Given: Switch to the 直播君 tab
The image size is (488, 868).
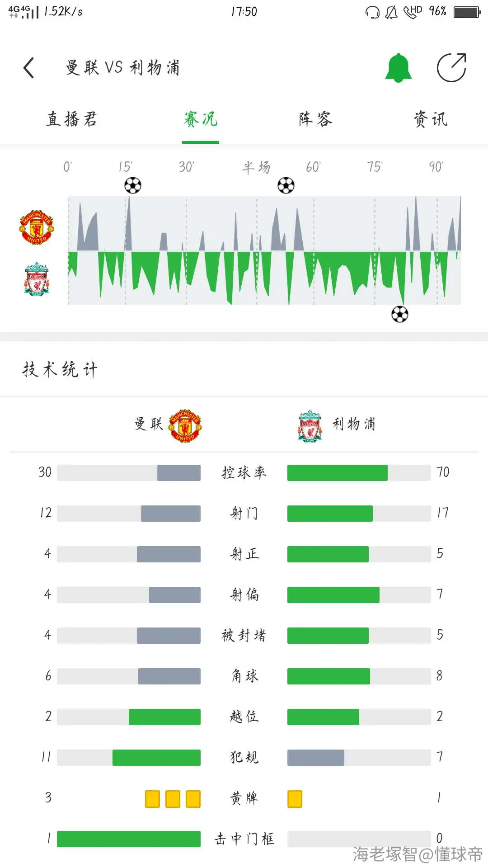Looking at the screenshot, I should coord(71,119).
